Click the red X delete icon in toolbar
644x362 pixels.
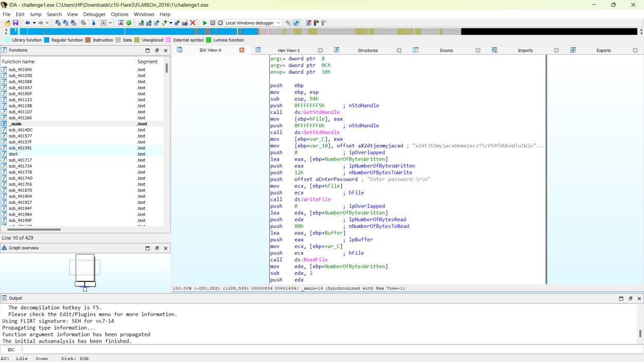[x=193, y=23]
